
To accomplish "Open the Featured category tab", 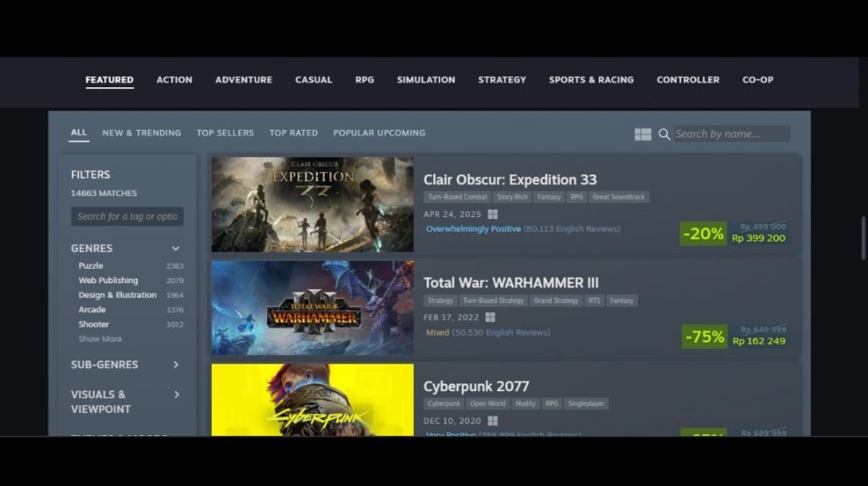I will tap(109, 80).
